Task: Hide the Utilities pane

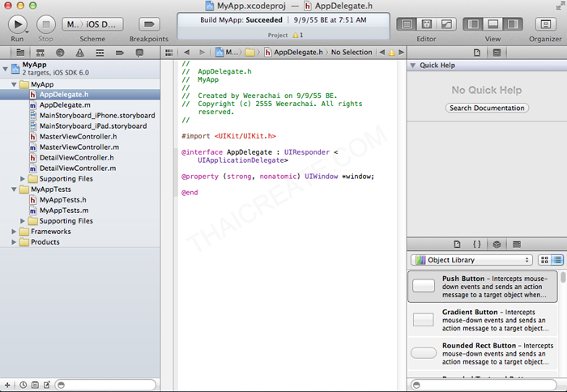Action: [513, 24]
